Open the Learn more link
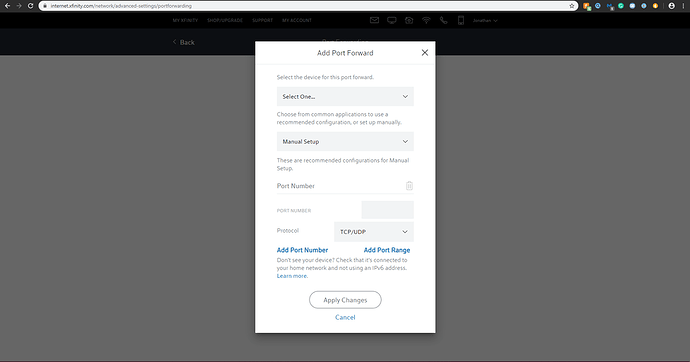The width and height of the screenshot is (690, 362). (292, 276)
